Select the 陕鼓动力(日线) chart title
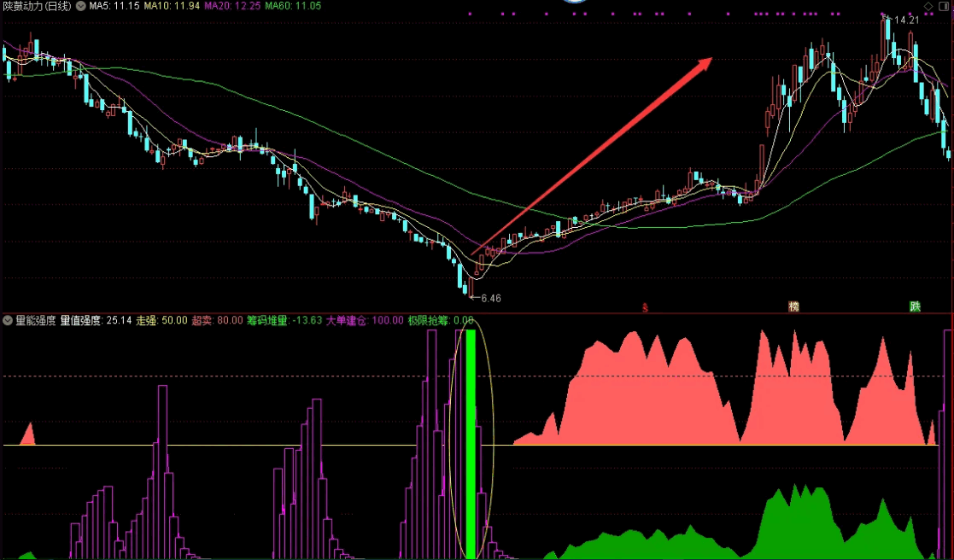The image size is (954, 560). click(37, 6)
